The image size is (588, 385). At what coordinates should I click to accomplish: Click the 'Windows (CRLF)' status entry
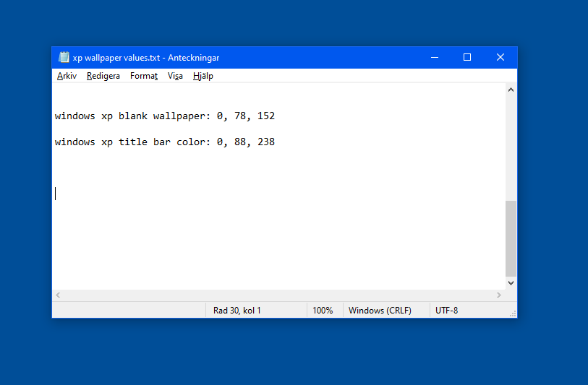pyautogui.click(x=380, y=311)
